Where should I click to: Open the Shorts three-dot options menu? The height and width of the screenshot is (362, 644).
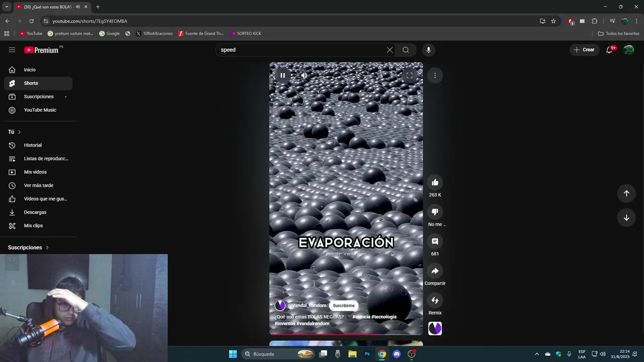(435, 75)
